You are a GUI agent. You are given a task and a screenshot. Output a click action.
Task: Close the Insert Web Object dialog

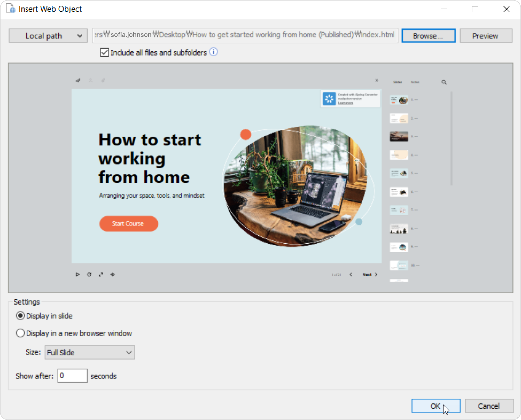point(506,9)
